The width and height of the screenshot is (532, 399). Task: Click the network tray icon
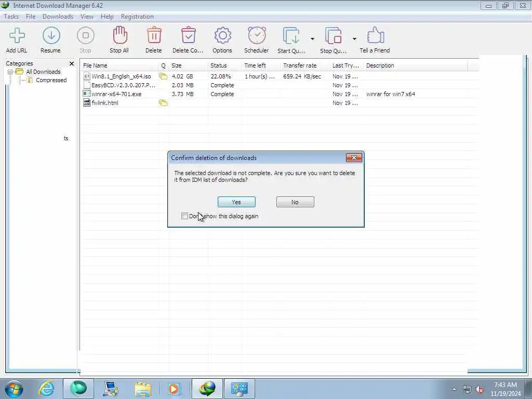[x=467, y=390]
